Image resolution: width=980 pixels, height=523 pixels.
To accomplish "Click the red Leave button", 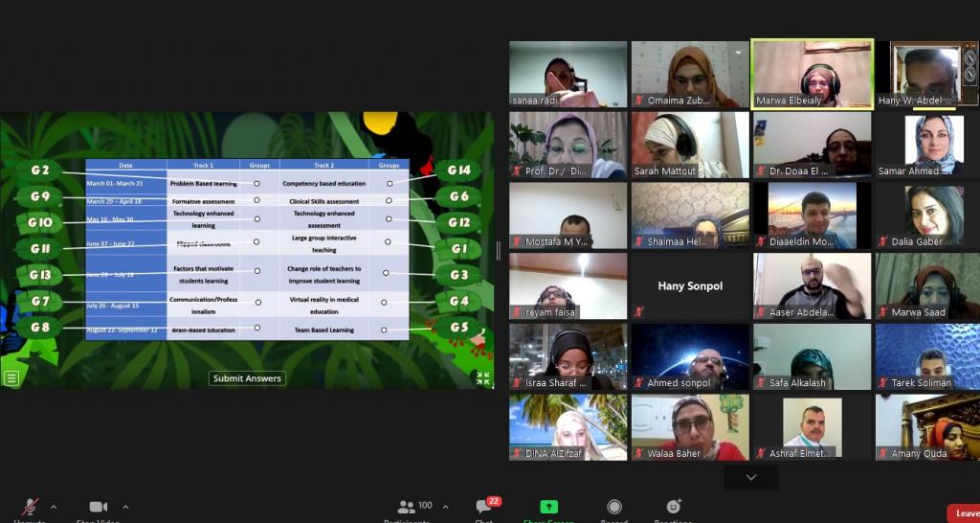I will [x=965, y=513].
